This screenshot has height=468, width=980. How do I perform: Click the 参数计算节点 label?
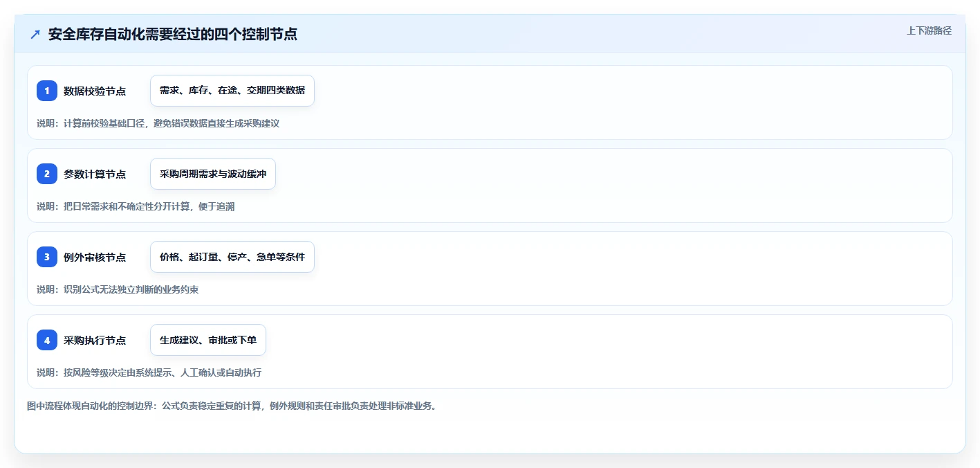pyautogui.click(x=95, y=174)
